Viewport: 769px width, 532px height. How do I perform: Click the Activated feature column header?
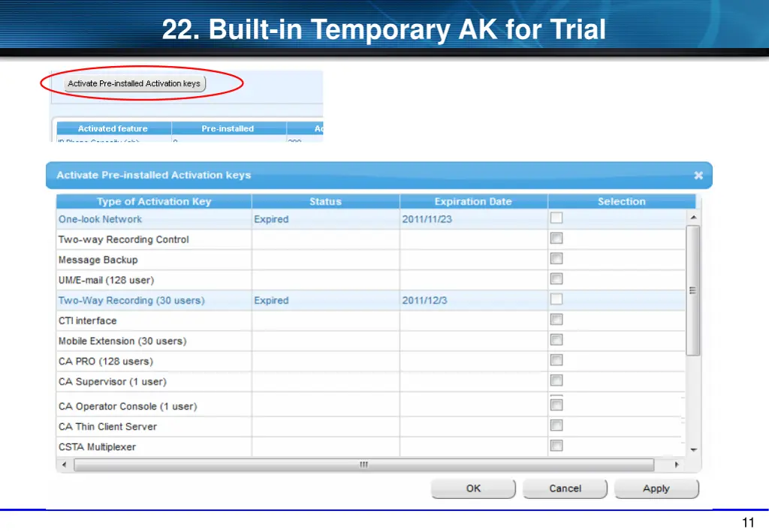pos(113,128)
